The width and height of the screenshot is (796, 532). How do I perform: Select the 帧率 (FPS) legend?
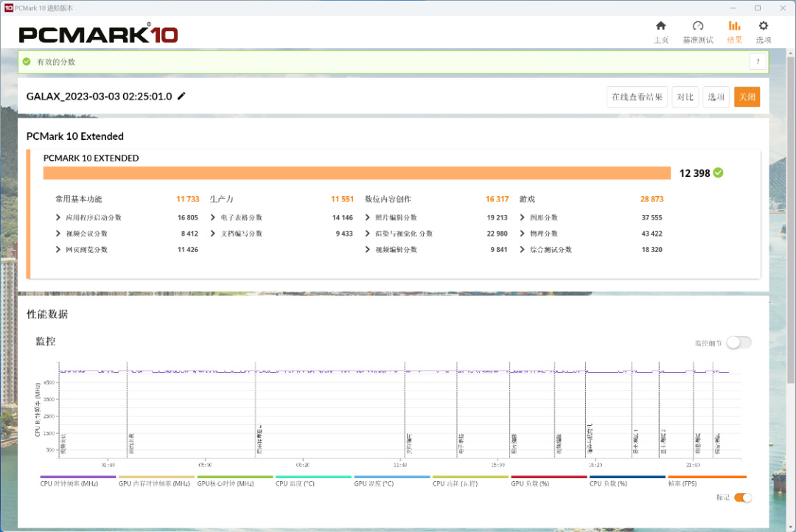(x=707, y=481)
